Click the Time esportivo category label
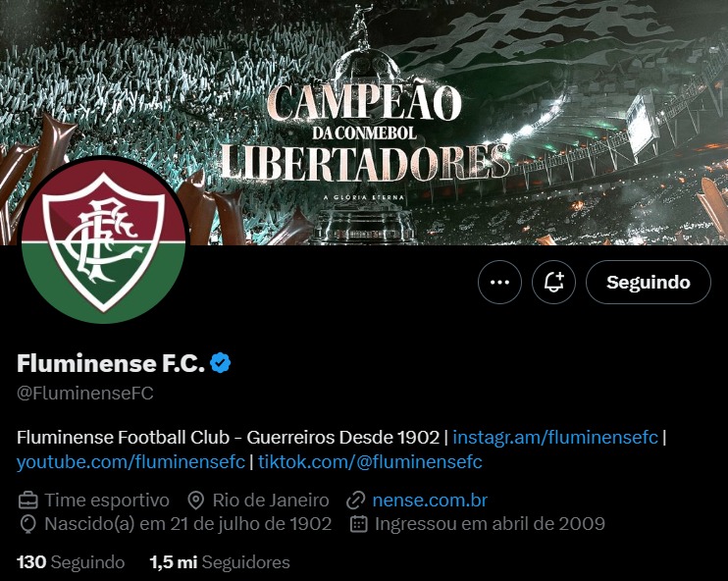728x581 pixels. (107, 501)
